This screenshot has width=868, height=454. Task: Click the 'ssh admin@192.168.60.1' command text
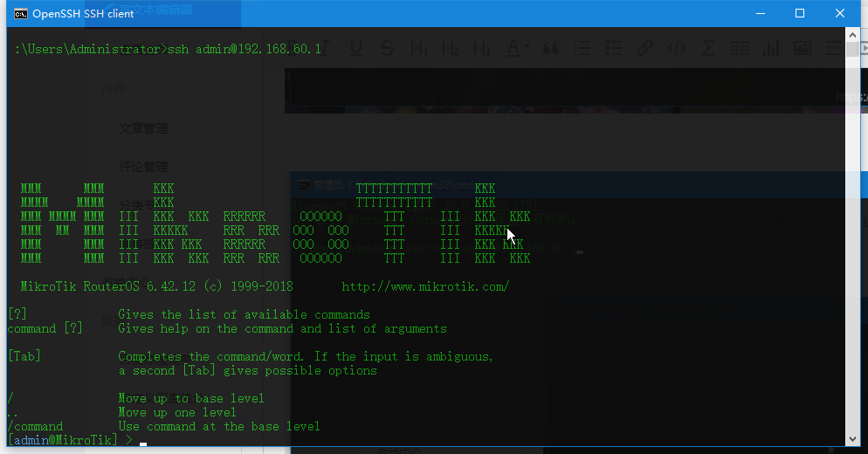[x=245, y=49]
